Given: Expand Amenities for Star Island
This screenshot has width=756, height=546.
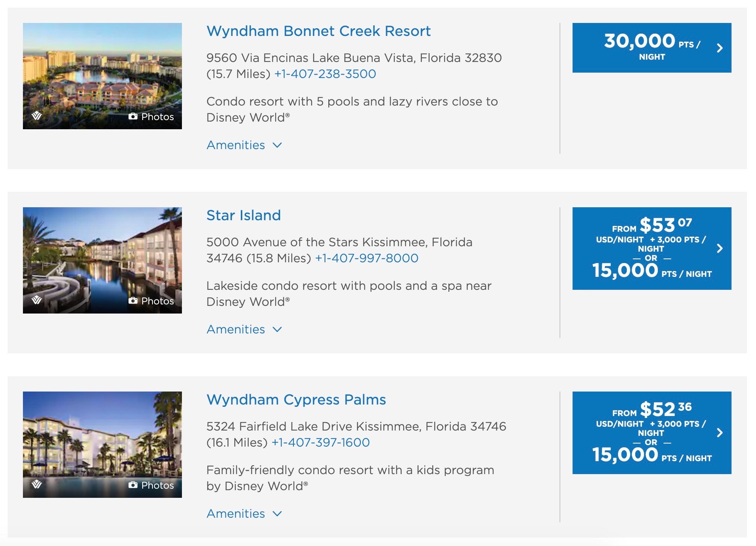Looking at the screenshot, I should tap(244, 329).
